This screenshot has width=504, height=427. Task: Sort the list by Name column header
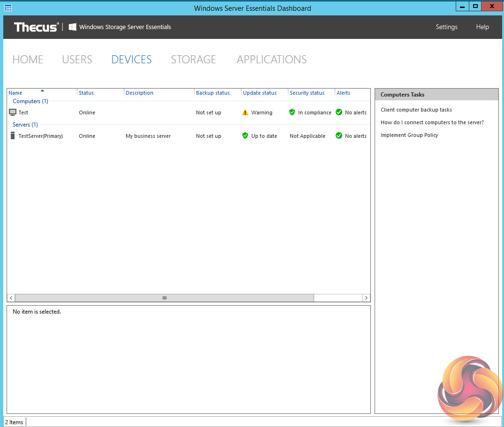click(15, 93)
